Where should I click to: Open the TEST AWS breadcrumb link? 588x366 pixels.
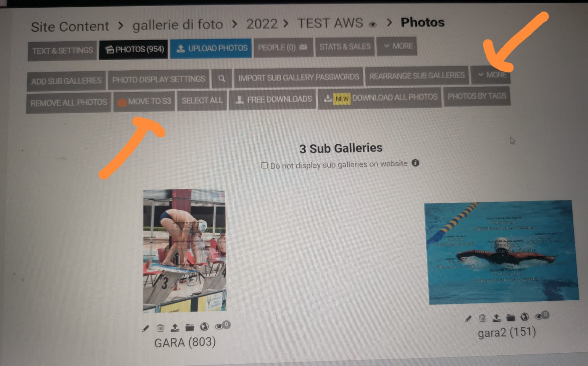coord(330,23)
